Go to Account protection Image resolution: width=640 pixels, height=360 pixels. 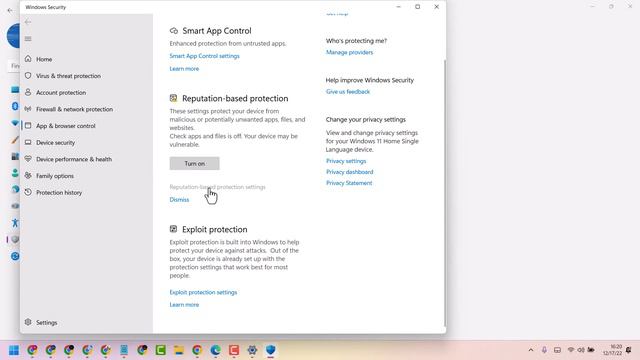[61, 93]
